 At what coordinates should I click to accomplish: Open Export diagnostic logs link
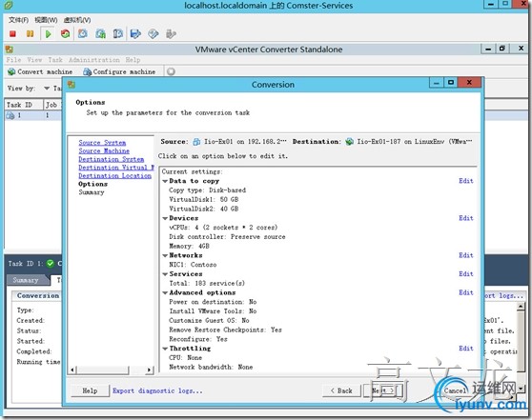pyautogui.click(x=157, y=390)
